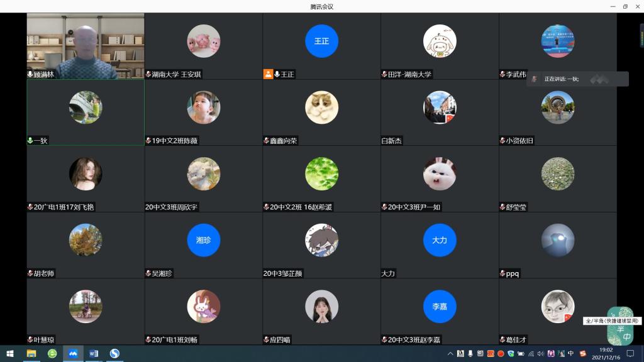Open the Windows Start menu
The image size is (644, 362).
[10, 354]
